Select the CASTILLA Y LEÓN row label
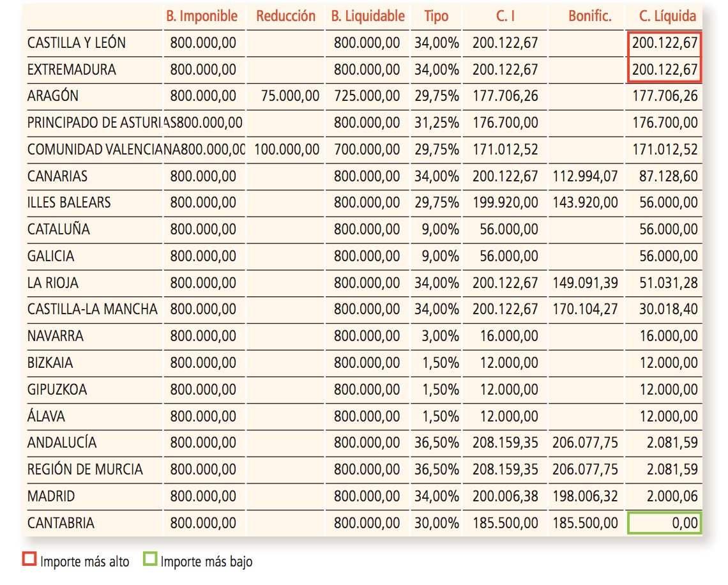 [77, 43]
